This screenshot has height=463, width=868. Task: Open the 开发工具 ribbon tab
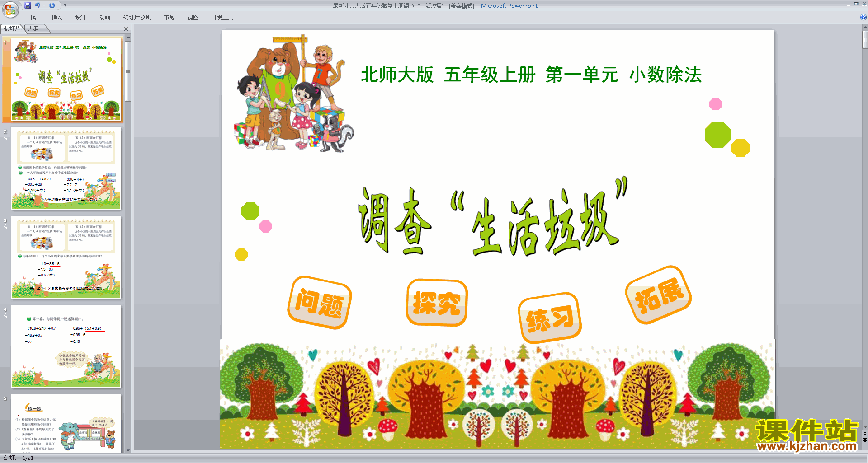pyautogui.click(x=222, y=18)
